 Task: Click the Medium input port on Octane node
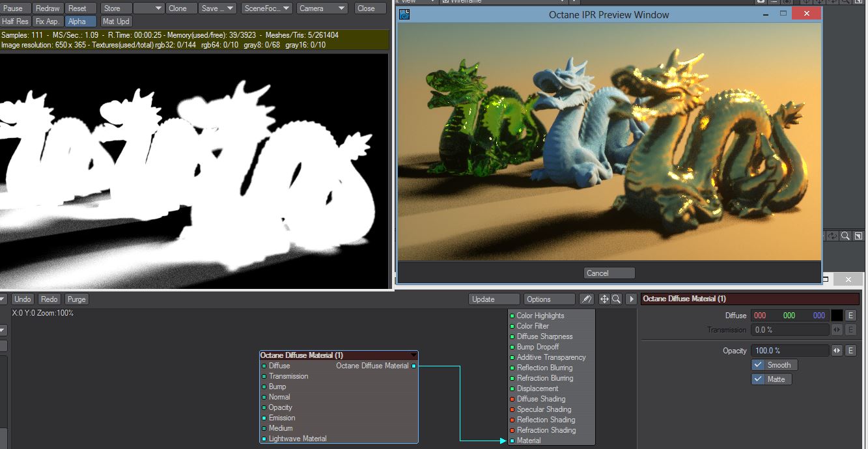264,428
